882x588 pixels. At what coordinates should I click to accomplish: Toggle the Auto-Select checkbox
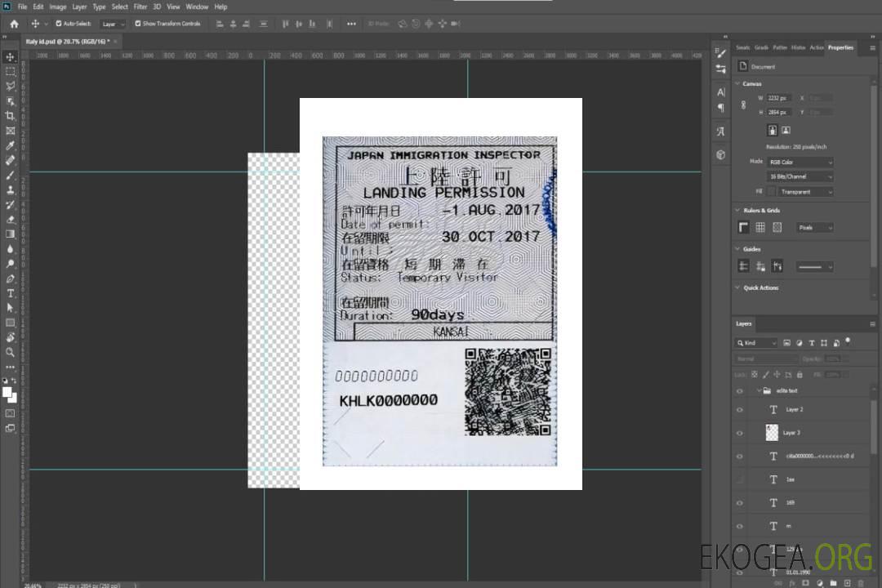tap(59, 24)
